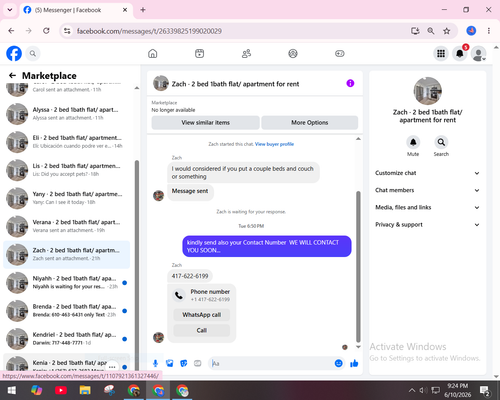The height and width of the screenshot is (400, 500).
Task: Click the browser address bar URL
Action: coord(149,31)
